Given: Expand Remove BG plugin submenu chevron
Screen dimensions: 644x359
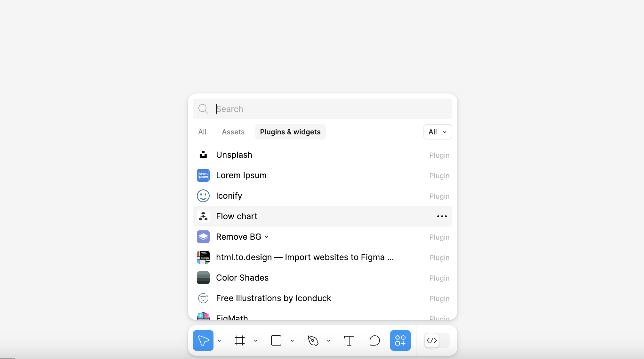Looking at the screenshot, I should (267, 237).
